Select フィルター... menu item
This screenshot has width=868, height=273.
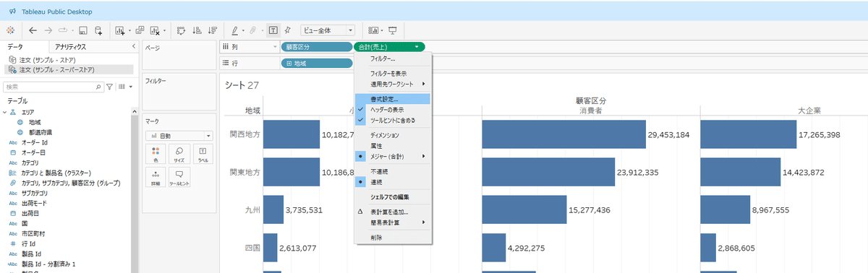tap(393, 58)
